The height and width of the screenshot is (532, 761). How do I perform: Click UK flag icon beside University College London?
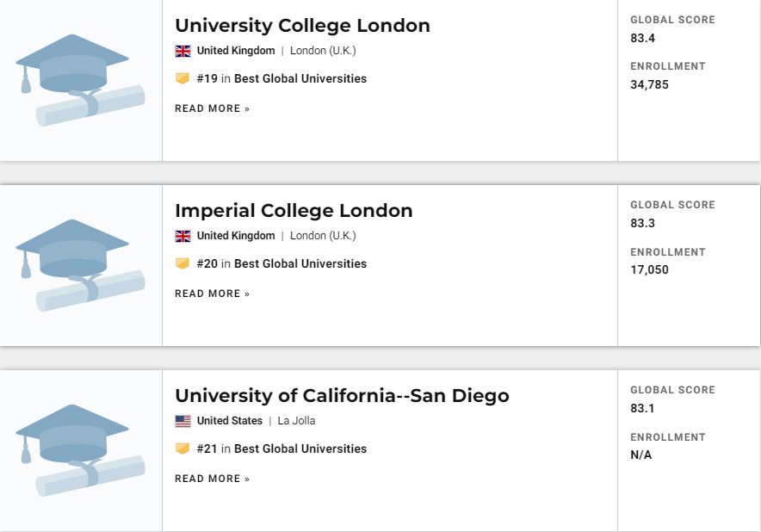183,51
